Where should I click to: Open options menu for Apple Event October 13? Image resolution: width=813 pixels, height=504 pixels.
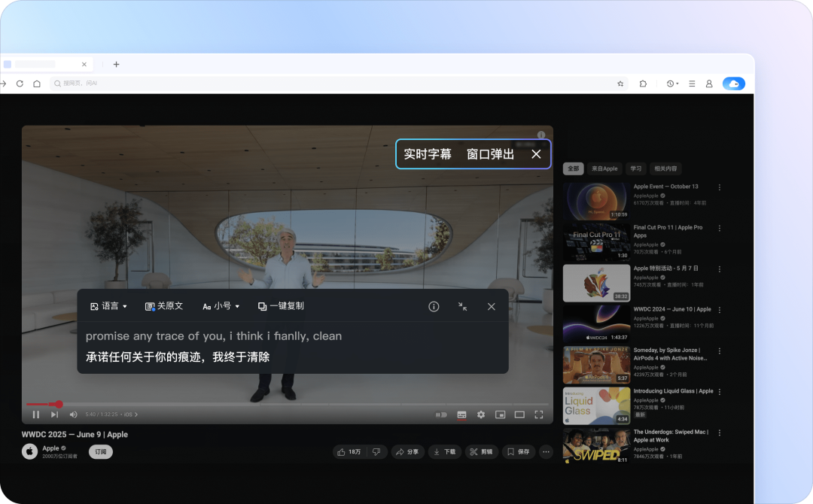tap(719, 187)
